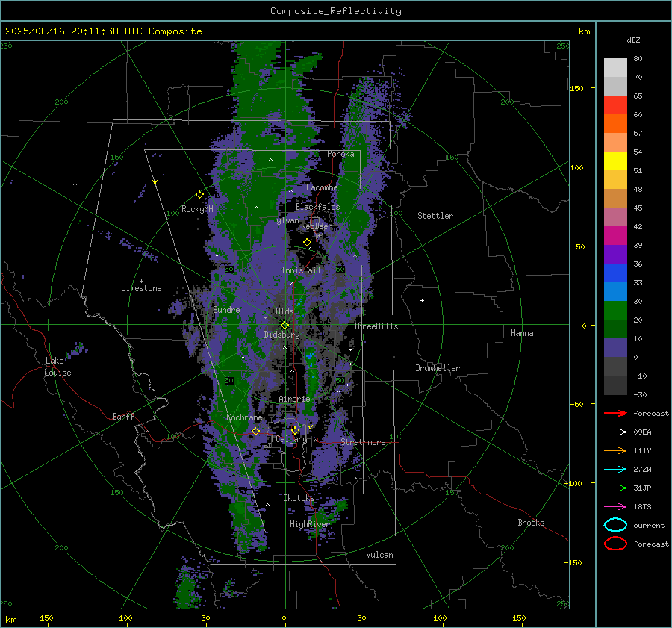The height and width of the screenshot is (628, 672).
Task: Click the green 31JP arrow legend icon
Action: tap(615, 488)
